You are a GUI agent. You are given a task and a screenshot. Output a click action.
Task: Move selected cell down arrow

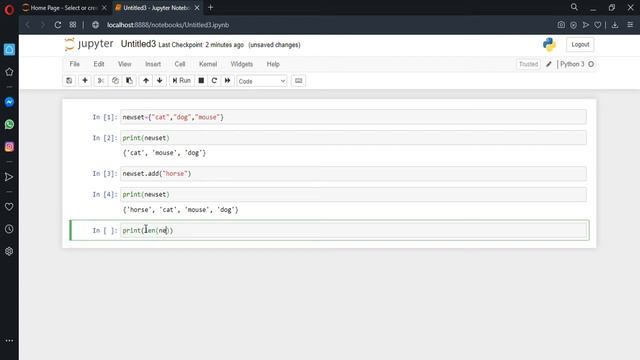point(160,81)
